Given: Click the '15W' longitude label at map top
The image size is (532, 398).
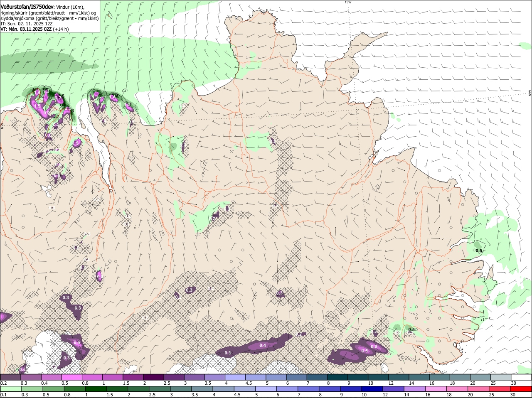Looking at the screenshot, I should tap(348, 2).
